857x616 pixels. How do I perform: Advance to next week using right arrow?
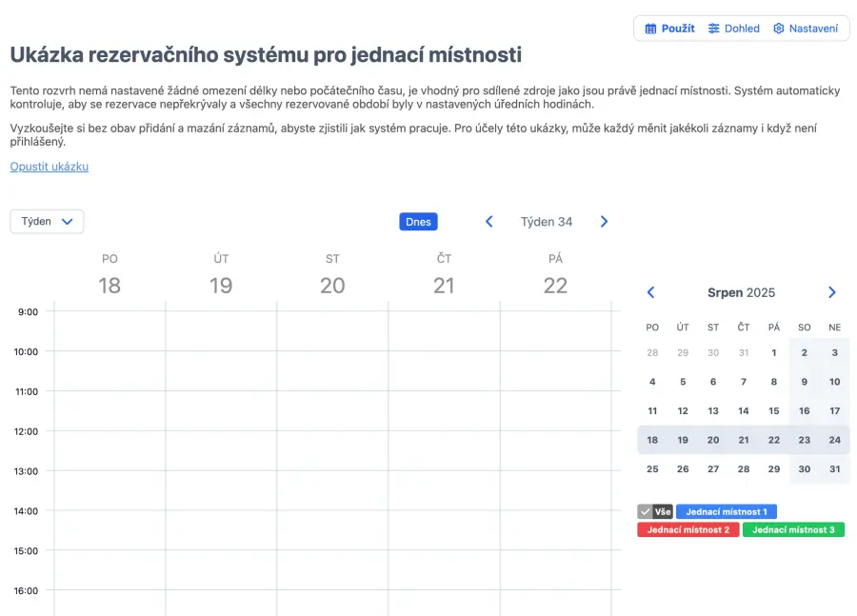pyautogui.click(x=604, y=222)
